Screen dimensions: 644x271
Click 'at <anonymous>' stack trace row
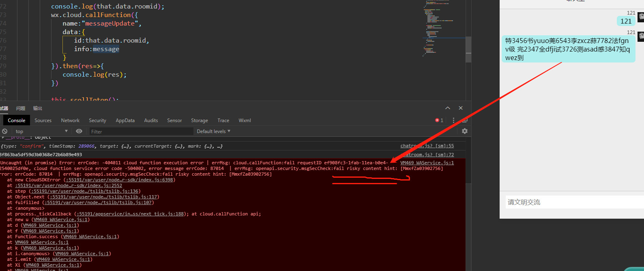click(26, 208)
